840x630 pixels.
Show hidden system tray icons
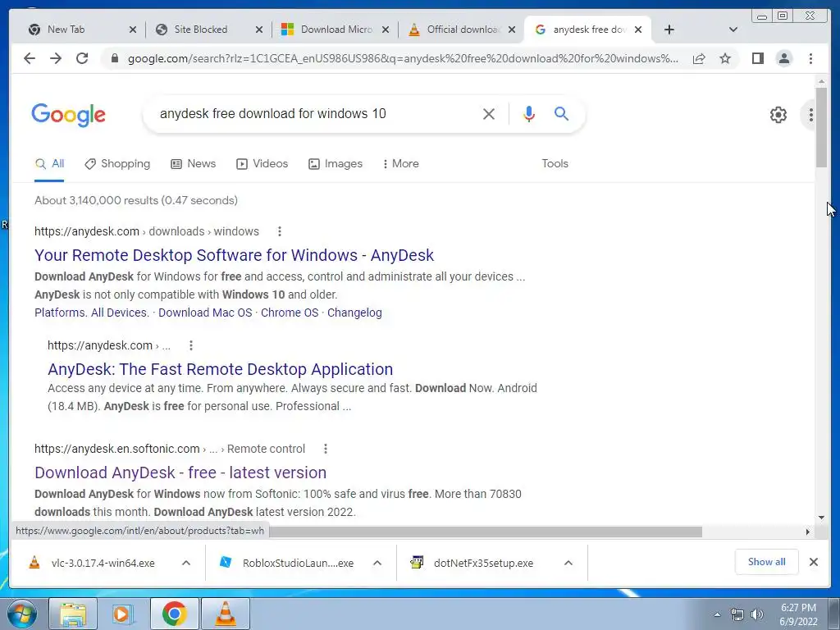click(717, 614)
